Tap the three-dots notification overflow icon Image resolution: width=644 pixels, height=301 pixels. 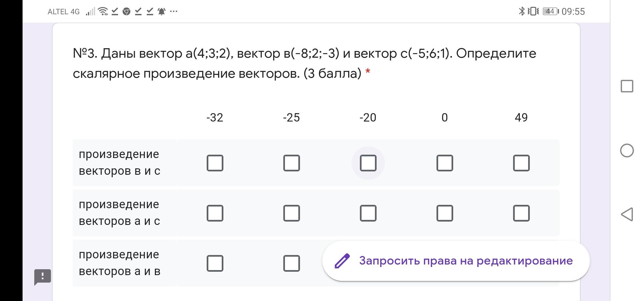(x=174, y=11)
